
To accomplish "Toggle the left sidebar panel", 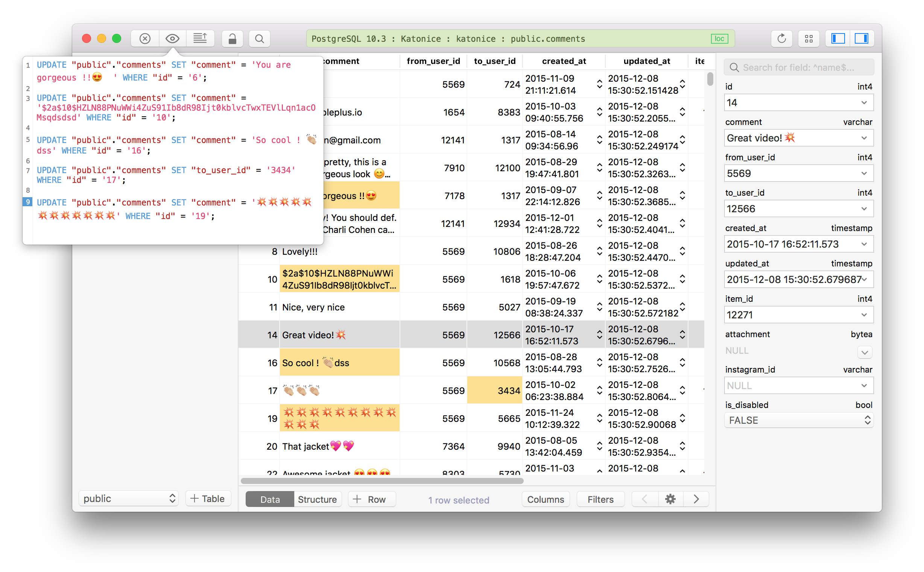I will click(838, 39).
